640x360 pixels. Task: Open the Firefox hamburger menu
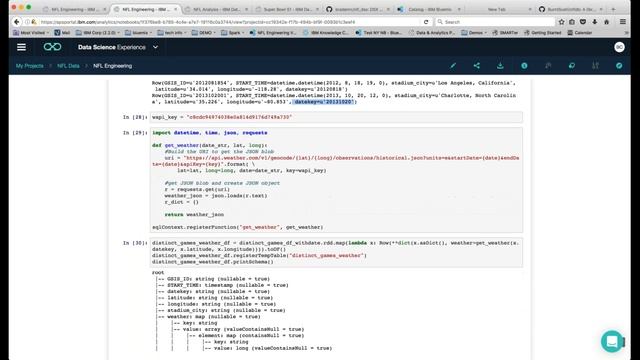pyautogui.click(x=623, y=22)
